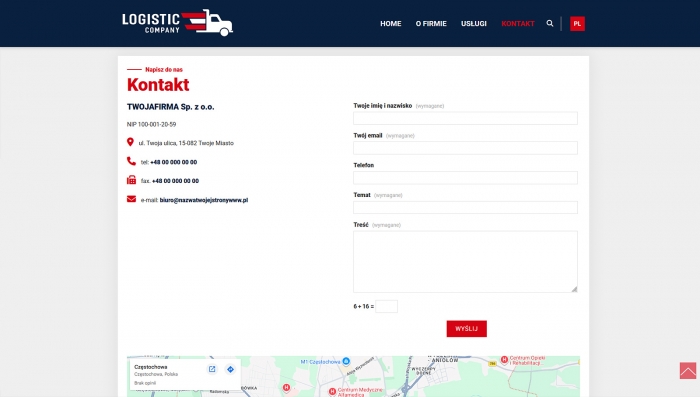The width and height of the screenshot is (700, 397).
Task: Click the Kontakt page heading
Action: tap(158, 84)
